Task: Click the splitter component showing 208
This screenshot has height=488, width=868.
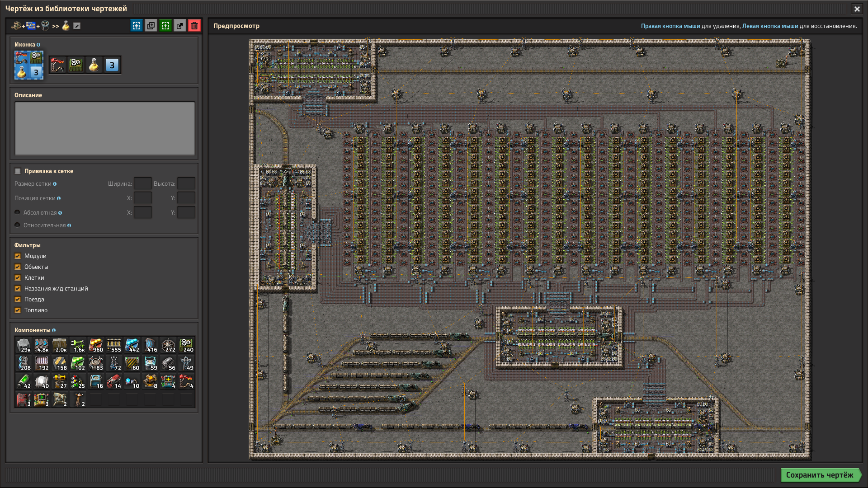Action: point(24,363)
